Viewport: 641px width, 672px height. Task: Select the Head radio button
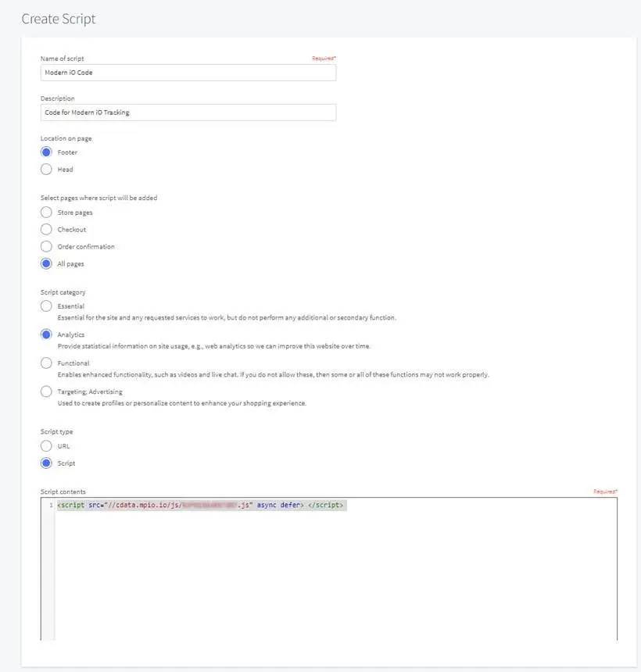coord(46,170)
